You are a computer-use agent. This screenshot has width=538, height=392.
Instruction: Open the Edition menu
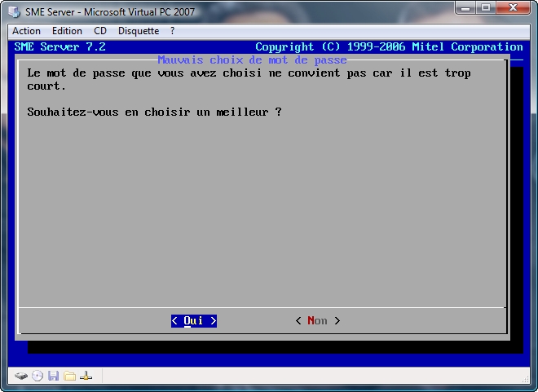point(67,31)
